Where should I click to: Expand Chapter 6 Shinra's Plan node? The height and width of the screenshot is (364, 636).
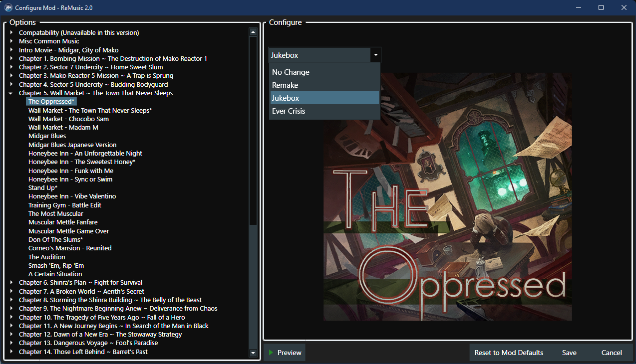coord(11,282)
